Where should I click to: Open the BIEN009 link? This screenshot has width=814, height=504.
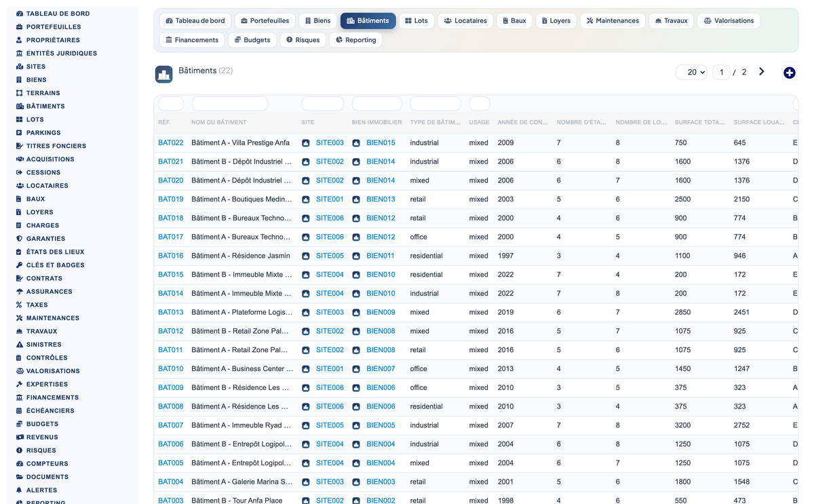pos(381,313)
